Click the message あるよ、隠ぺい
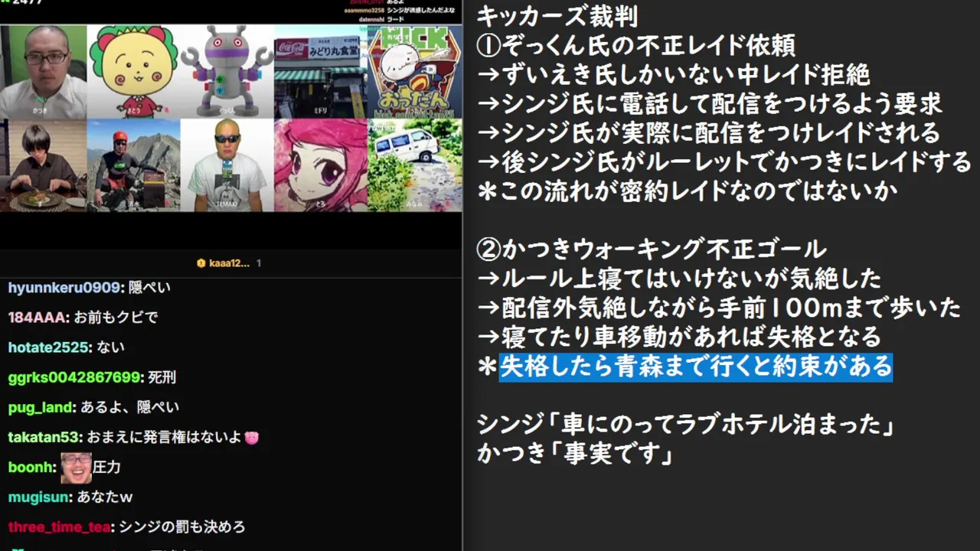The image size is (980, 551). tap(129, 408)
